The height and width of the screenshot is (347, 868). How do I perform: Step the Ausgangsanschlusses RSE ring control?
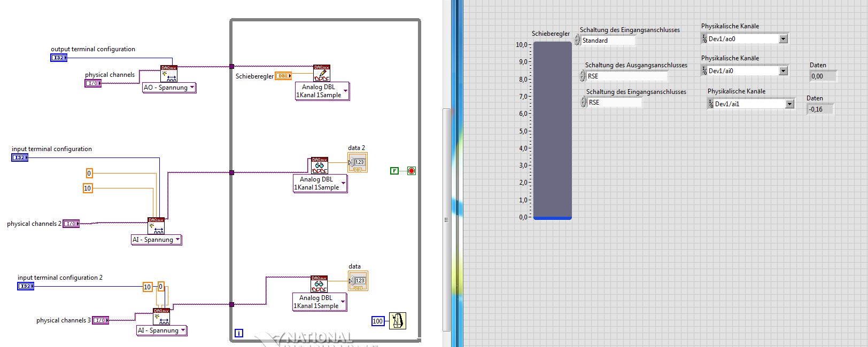583,76
